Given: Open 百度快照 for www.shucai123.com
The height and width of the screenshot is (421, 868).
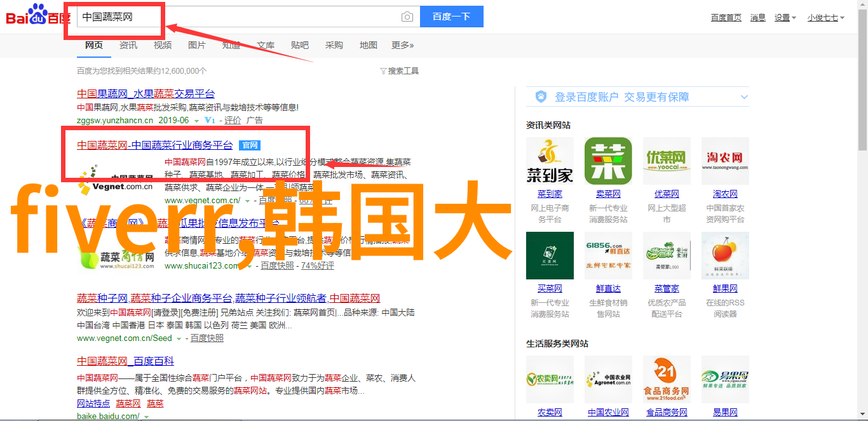Looking at the screenshot, I should [x=278, y=266].
